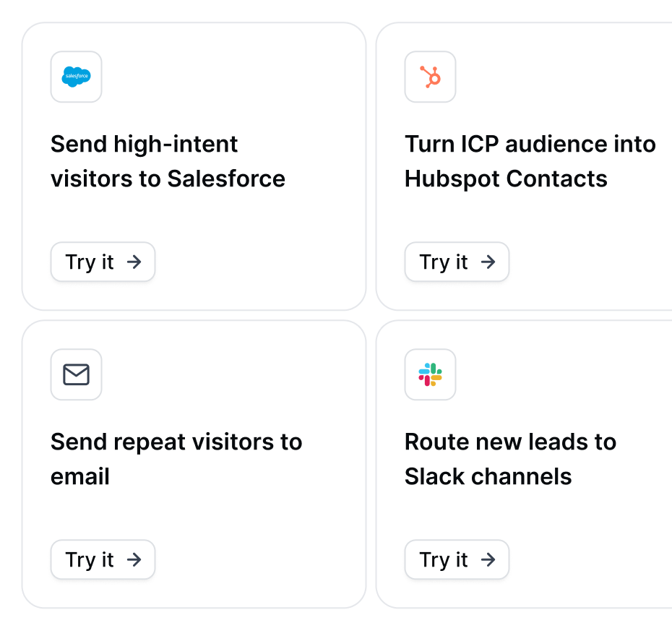Click the arrow in the Slack Try it button
The width and height of the screenshot is (672, 636).
click(x=488, y=559)
